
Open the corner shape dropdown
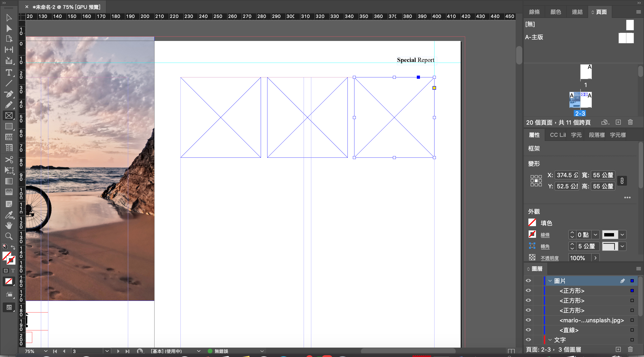click(622, 246)
